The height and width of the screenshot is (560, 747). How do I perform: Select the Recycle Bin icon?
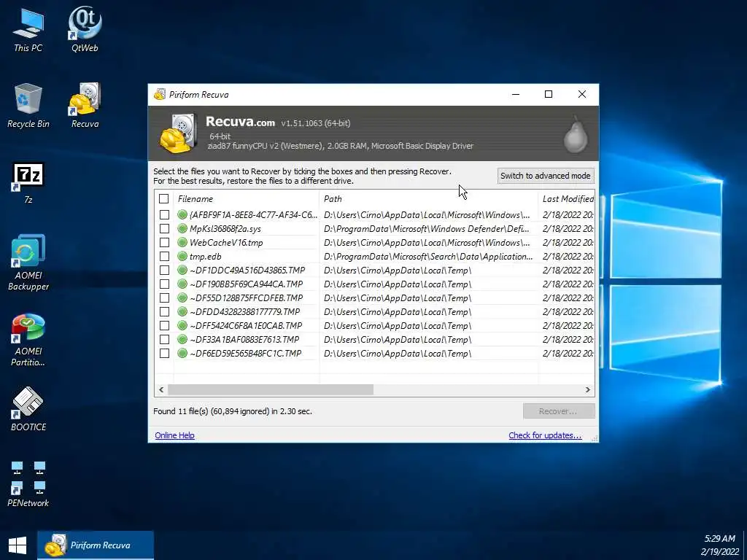[28, 106]
